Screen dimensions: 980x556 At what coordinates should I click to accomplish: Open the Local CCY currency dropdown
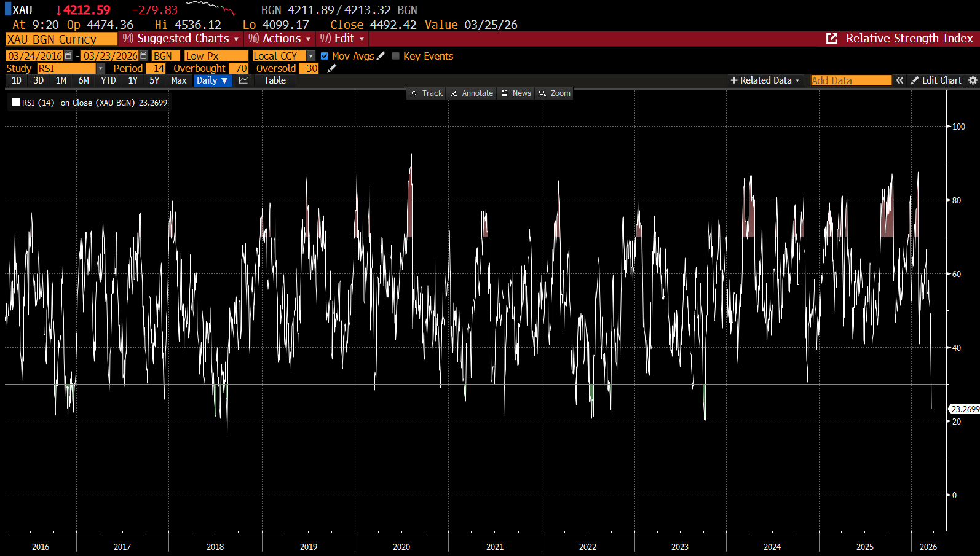(x=310, y=56)
